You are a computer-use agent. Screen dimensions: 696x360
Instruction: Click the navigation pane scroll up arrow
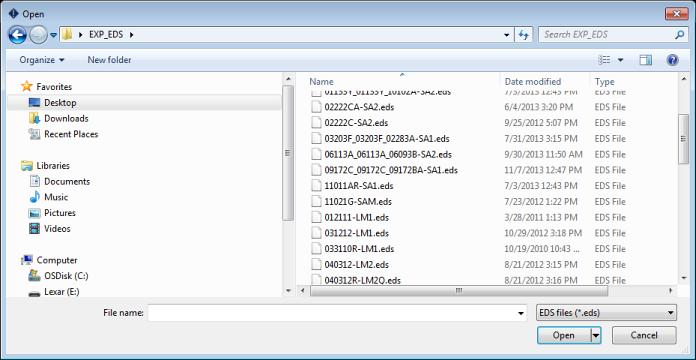tap(288, 79)
